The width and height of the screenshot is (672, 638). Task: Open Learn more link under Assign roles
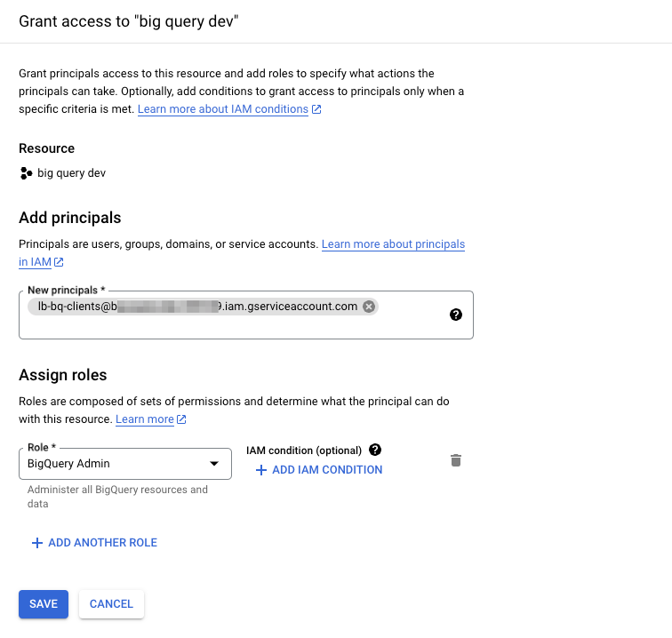click(144, 419)
